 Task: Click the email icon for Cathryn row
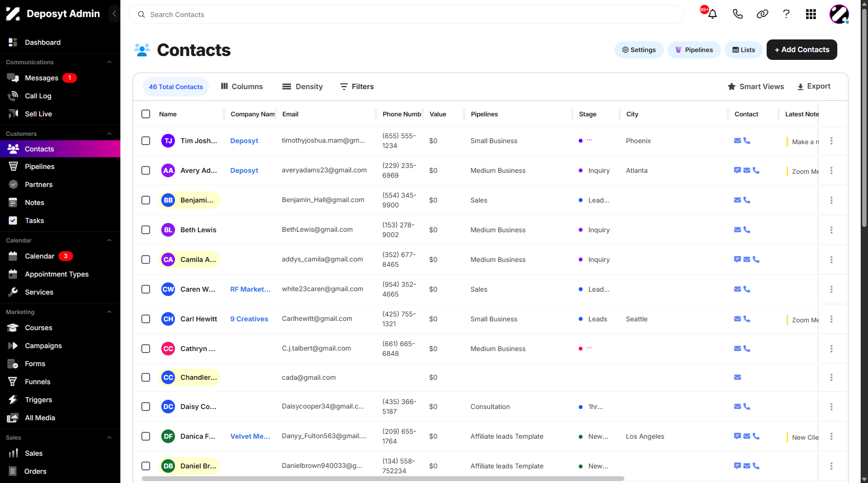737,349
